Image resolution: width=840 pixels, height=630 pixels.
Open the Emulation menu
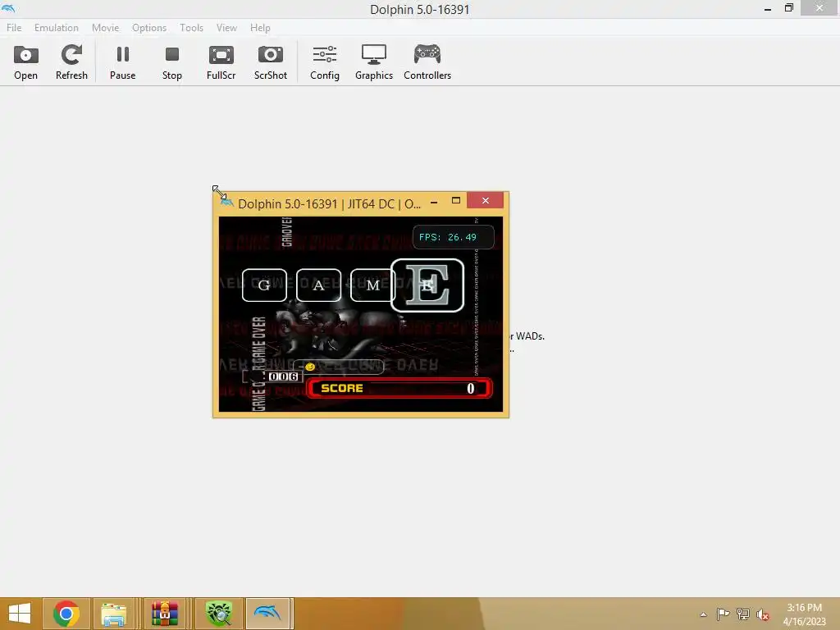click(x=57, y=28)
